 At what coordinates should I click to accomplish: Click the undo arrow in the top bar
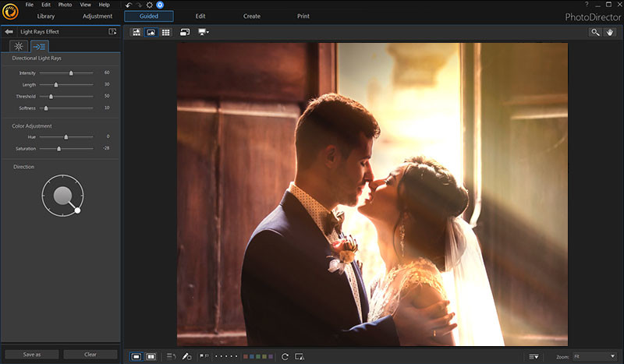[x=128, y=5]
